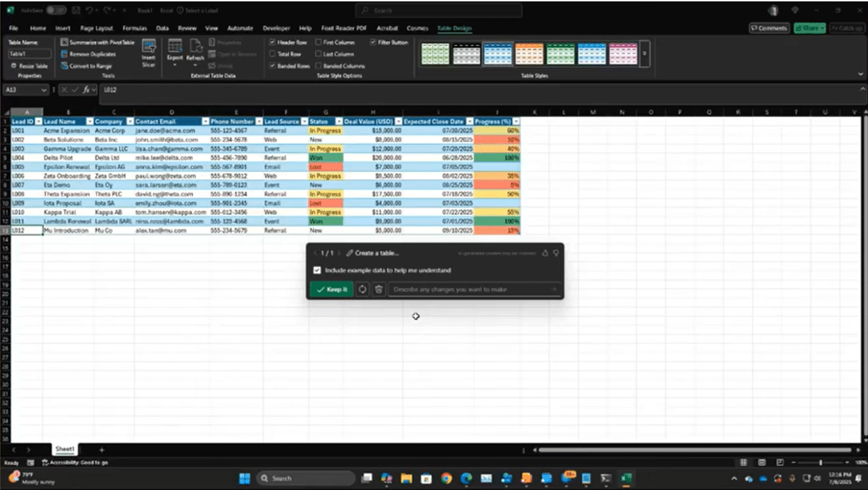Image resolution: width=868 pixels, height=490 pixels.
Task: Open the Comments pane button
Action: (768, 28)
